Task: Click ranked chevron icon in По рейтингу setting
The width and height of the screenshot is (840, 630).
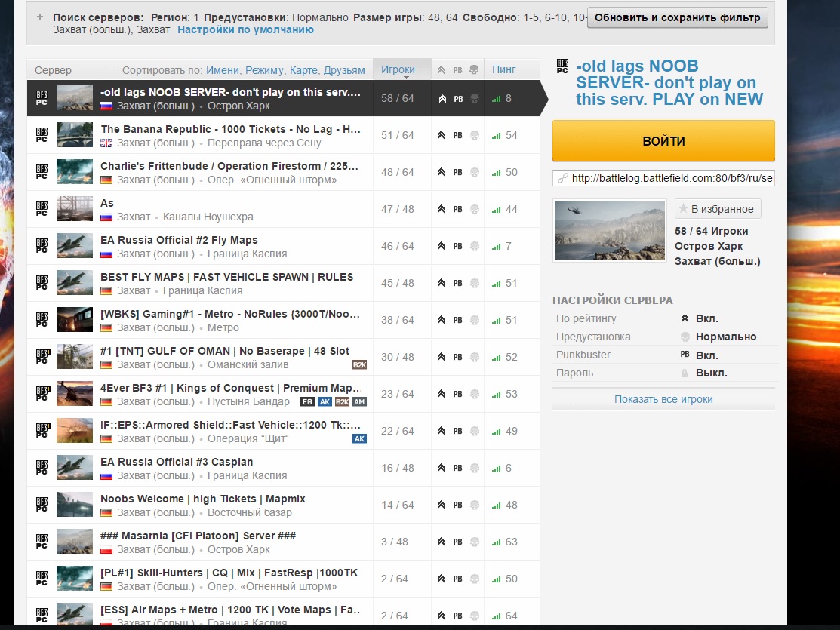Action: tap(685, 318)
